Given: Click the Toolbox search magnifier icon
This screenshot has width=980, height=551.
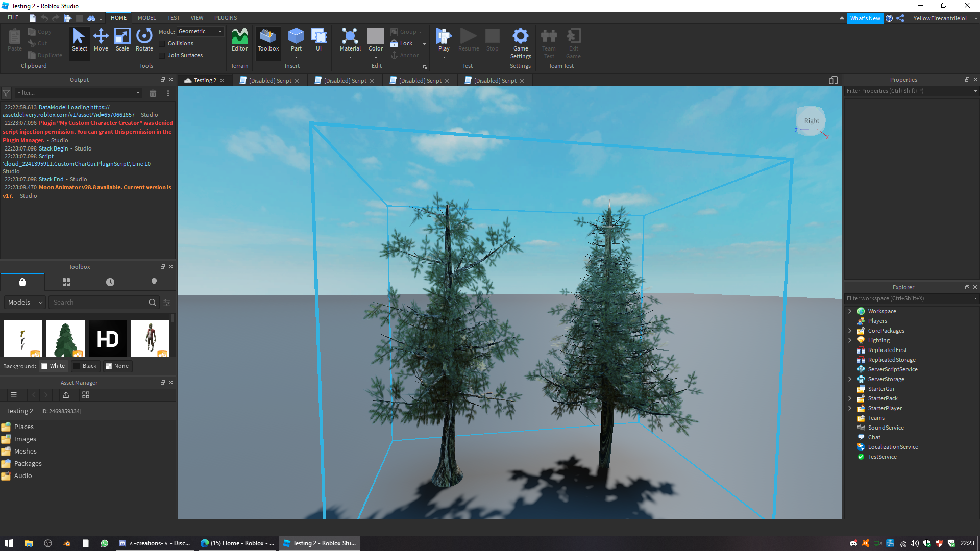Looking at the screenshot, I should (x=152, y=303).
